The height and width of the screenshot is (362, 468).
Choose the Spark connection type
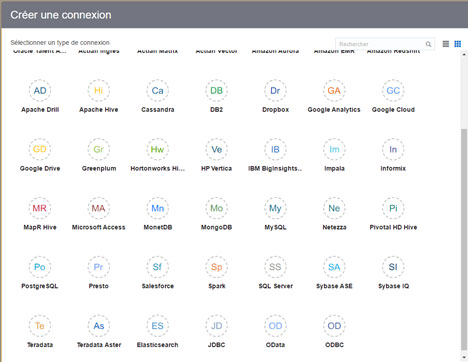coord(217,267)
